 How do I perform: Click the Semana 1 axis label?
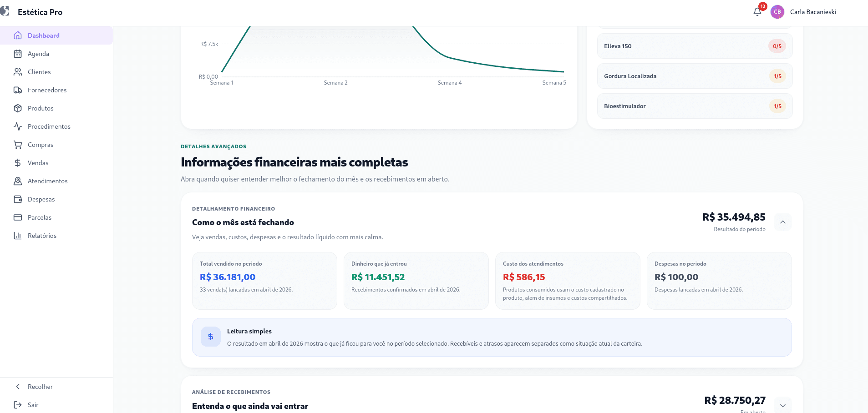222,83
